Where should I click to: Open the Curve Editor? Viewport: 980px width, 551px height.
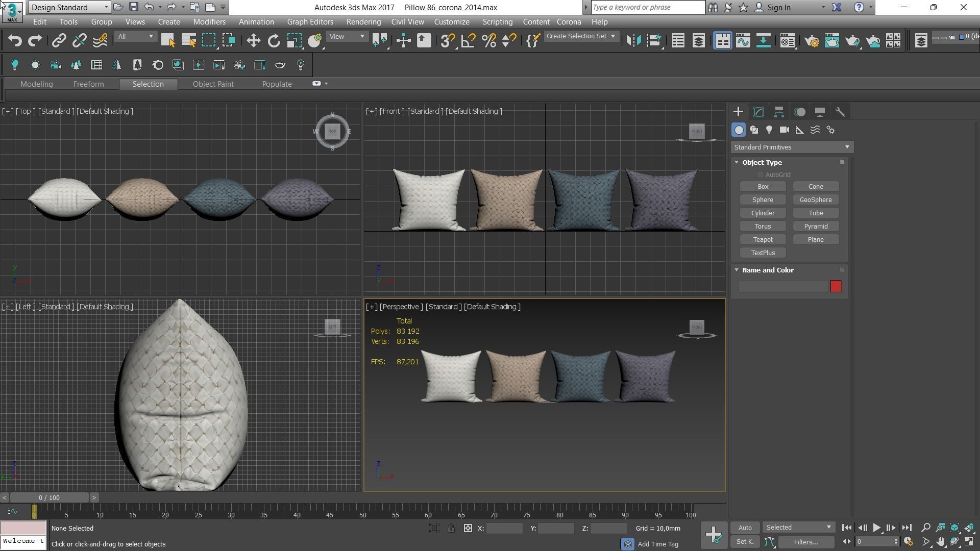743,40
